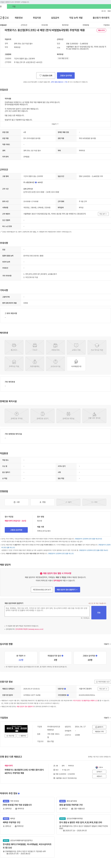Switch to the 근무조건 tab

tap(24, 25)
